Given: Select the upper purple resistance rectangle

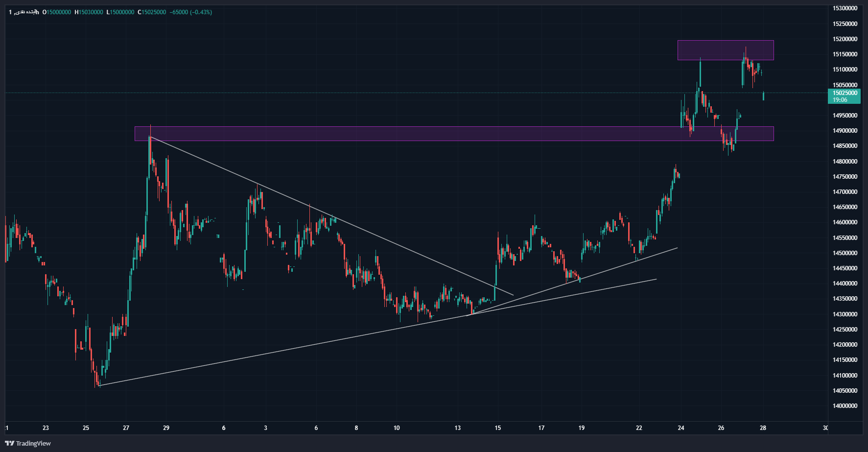Looking at the screenshot, I should click(x=725, y=50).
